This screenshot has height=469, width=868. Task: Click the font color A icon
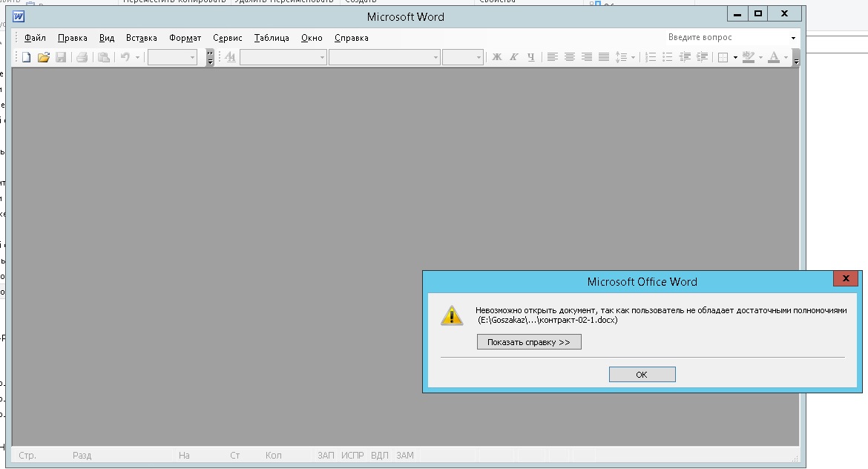[x=774, y=57]
